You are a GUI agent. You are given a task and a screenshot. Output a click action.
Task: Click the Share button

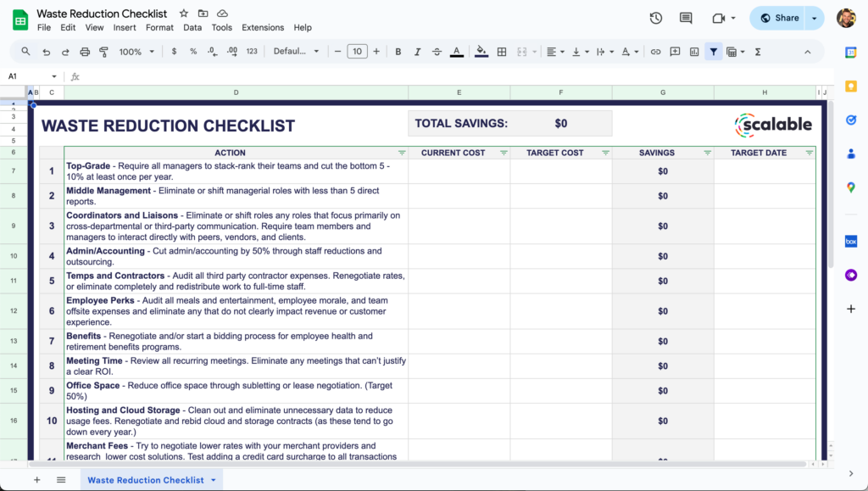point(779,18)
